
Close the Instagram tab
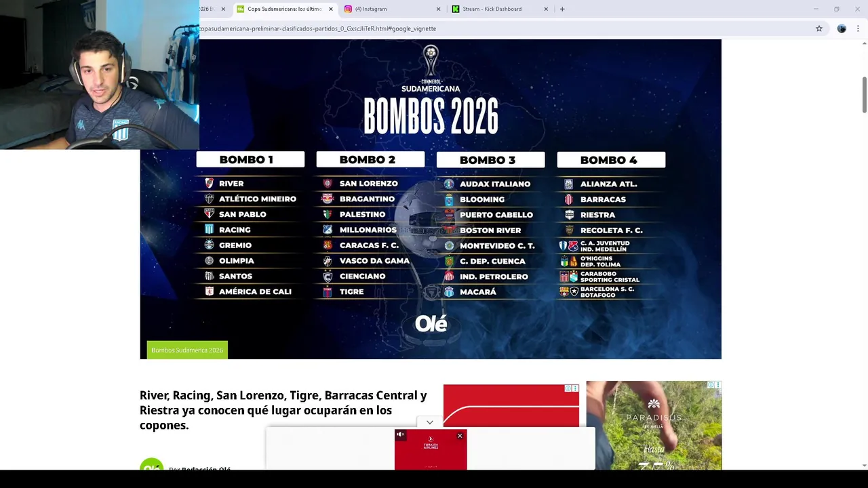438,9
